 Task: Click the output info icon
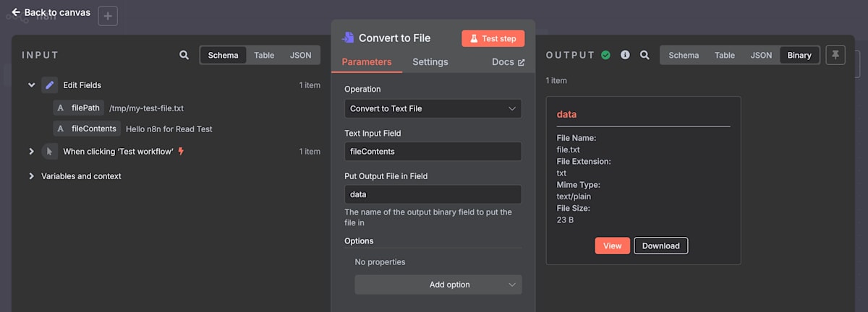[626, 55]
